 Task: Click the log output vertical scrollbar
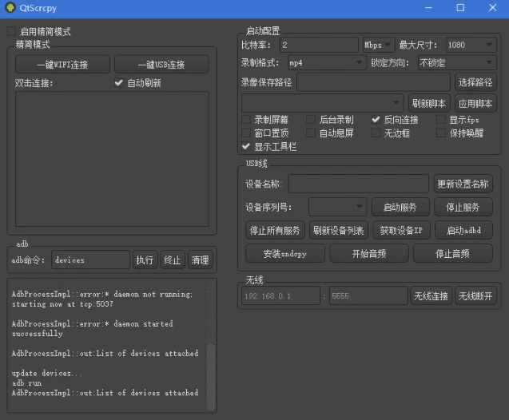tap(211, 367)
